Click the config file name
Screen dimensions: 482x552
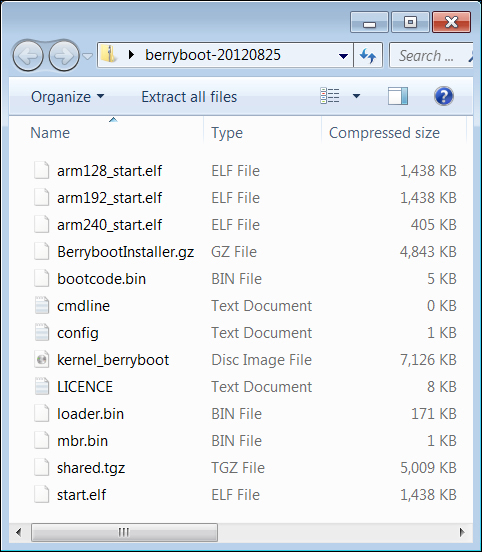78,333
